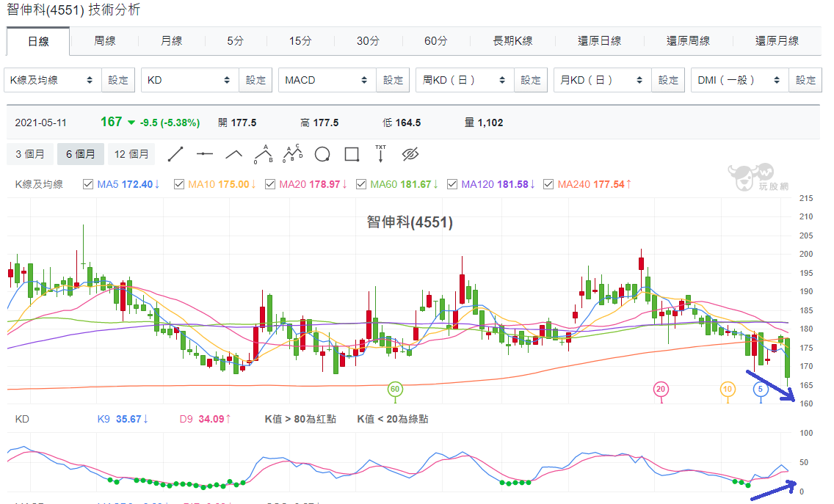
Task: Click the 2021-05-11 date text
Action: click(x=41, y=123)
